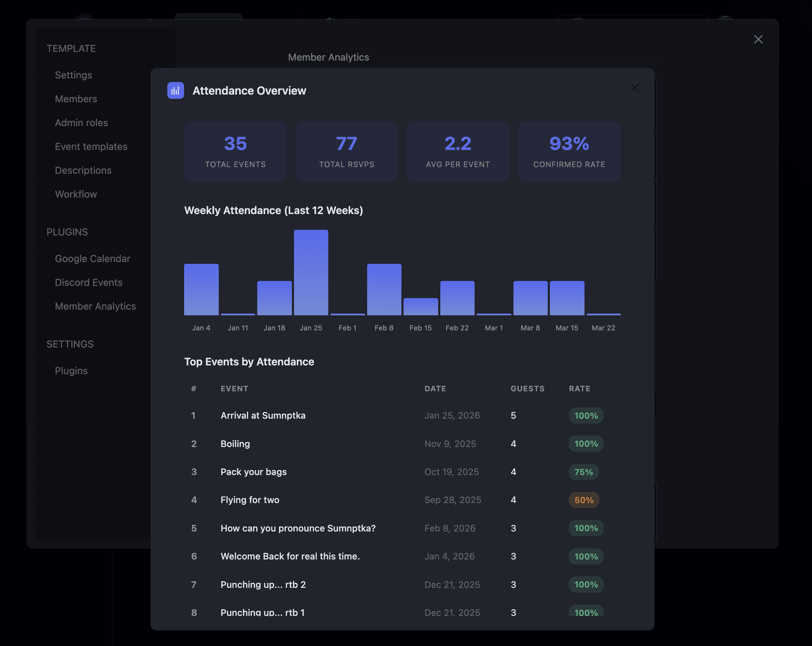812x646 pixels.
Task: Select Settings under Template
Action: click(73, 75)
